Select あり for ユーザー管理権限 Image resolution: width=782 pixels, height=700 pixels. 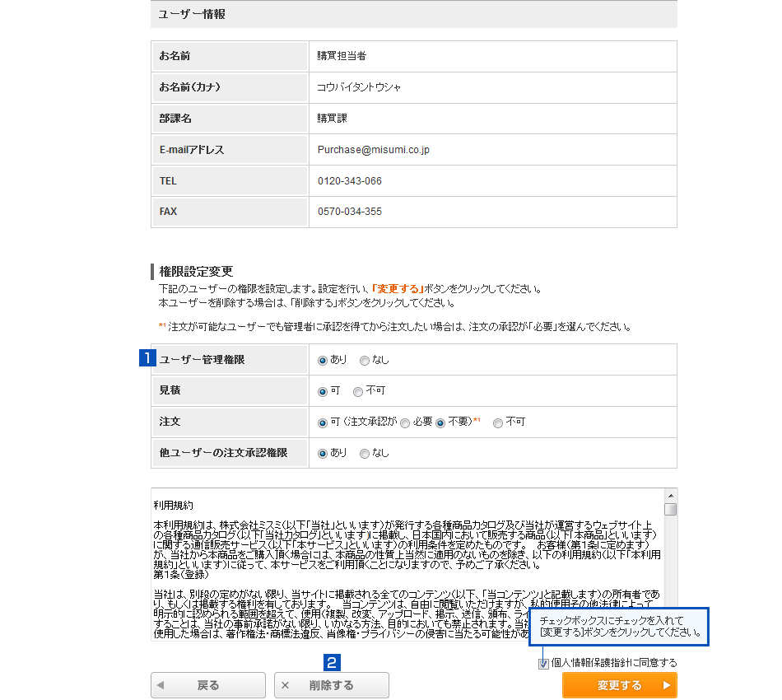[323, 360]
